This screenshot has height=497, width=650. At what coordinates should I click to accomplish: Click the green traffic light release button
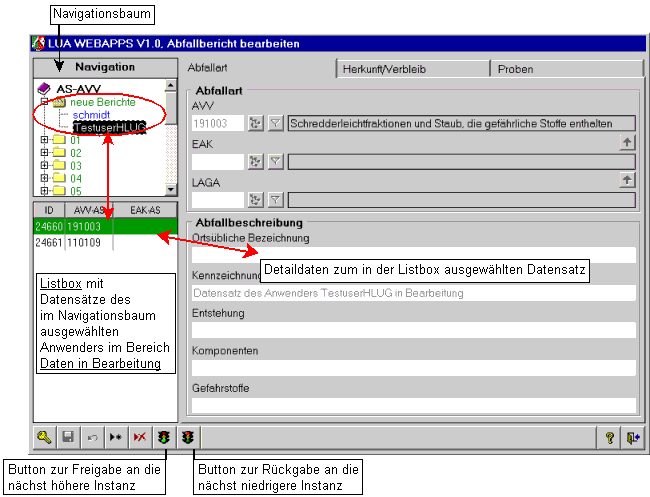(x=163, y=437)
